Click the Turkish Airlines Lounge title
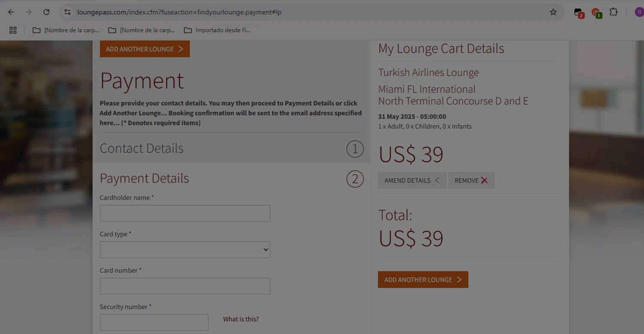The width and height of the screenshot is (644, 334). (x=428, y=73)
